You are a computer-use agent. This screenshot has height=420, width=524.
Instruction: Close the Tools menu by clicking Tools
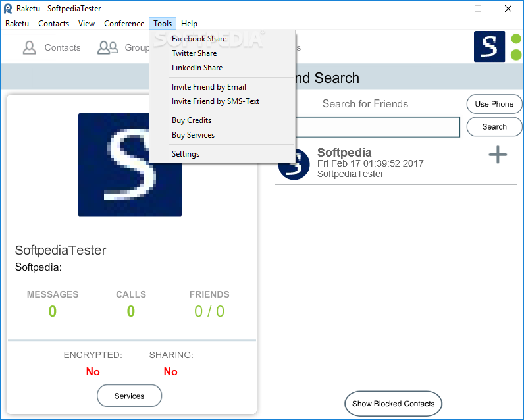coord(163,24)
